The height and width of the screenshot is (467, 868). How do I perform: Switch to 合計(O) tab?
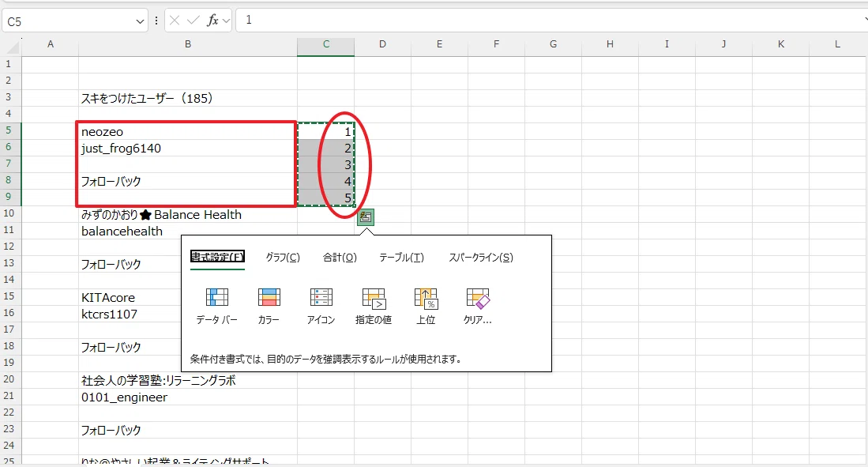coord(340,257)
